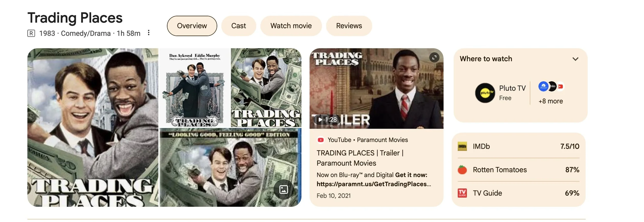This screenshot has height=222, width=644.
Task: Switch to the Cast tab
Action: click(239, 26)
